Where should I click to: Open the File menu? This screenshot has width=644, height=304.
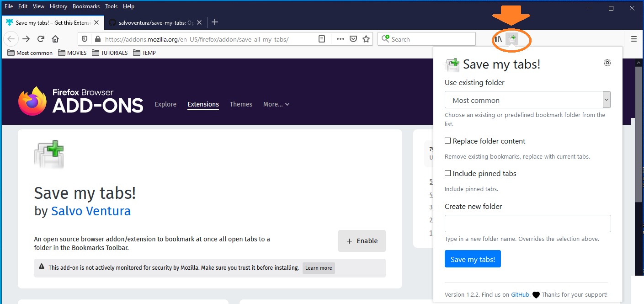coord(9,6)
